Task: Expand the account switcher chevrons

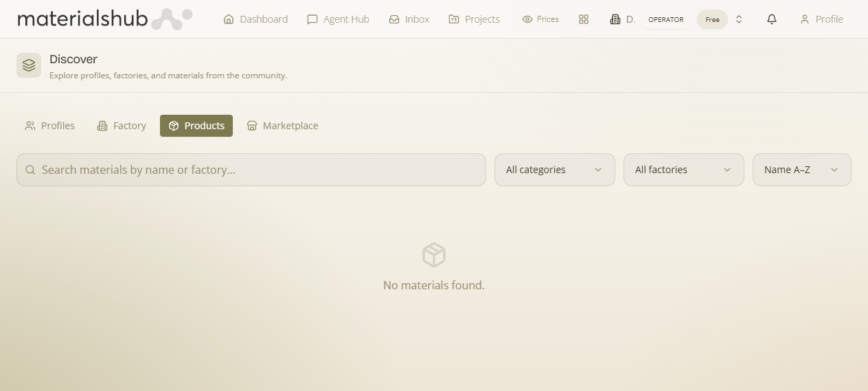Action: (x=739, y=19)
